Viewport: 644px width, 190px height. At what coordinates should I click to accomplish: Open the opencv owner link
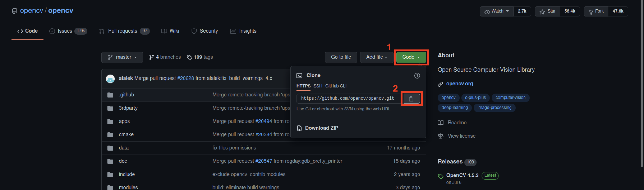(x=31, y=11)
